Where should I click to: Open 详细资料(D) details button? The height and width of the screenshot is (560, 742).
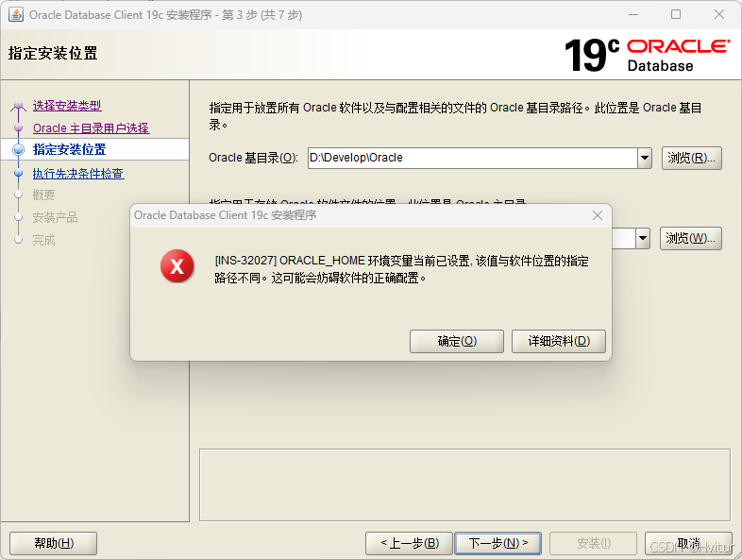click(x=559, y=341)
